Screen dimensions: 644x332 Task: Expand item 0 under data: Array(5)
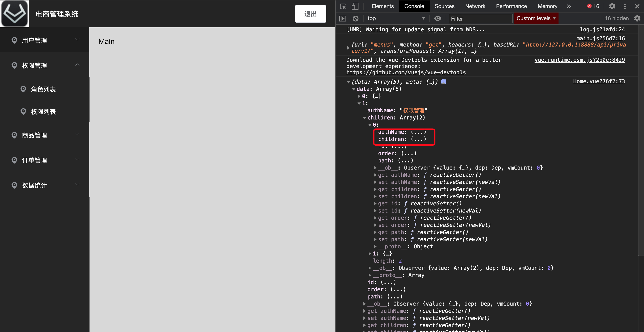(359, 96)
